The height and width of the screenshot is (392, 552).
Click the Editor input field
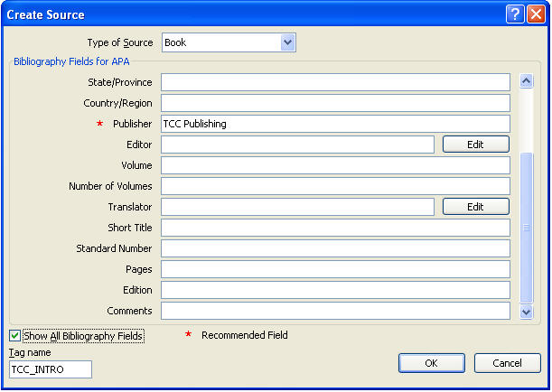tap(297, 145)
